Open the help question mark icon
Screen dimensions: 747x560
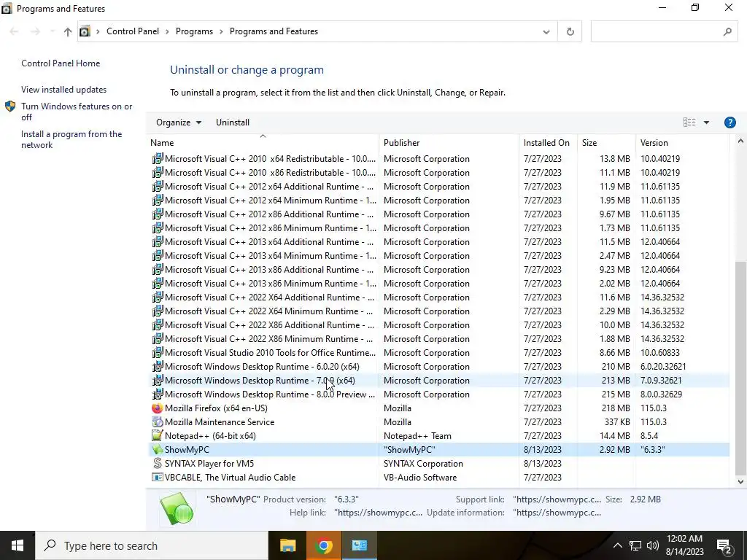tap(729, 122)
